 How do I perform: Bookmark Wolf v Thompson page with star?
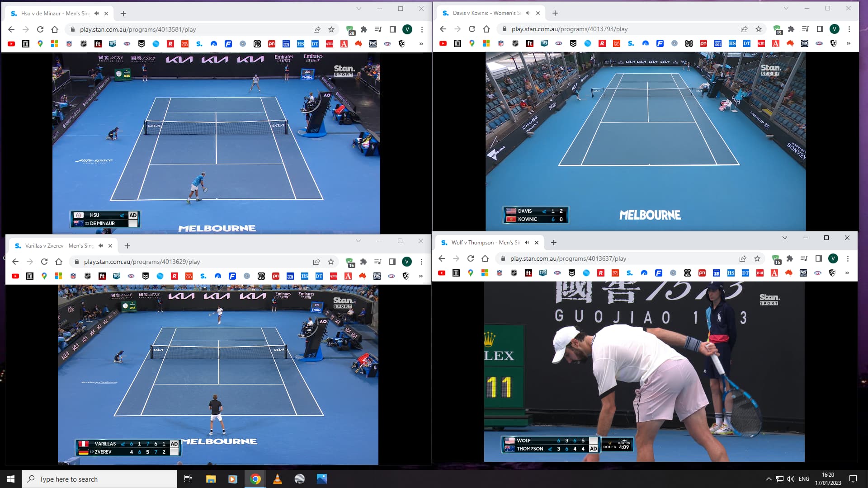pos(757,258)
